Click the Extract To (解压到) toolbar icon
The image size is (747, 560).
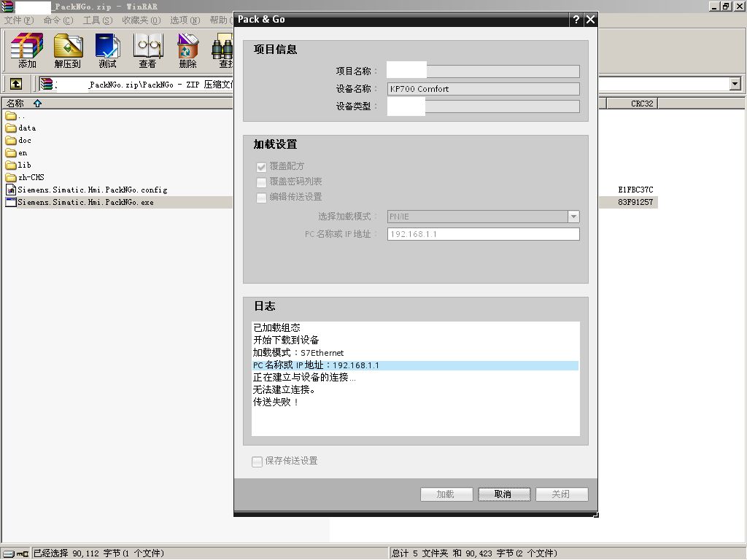point(68,50)
